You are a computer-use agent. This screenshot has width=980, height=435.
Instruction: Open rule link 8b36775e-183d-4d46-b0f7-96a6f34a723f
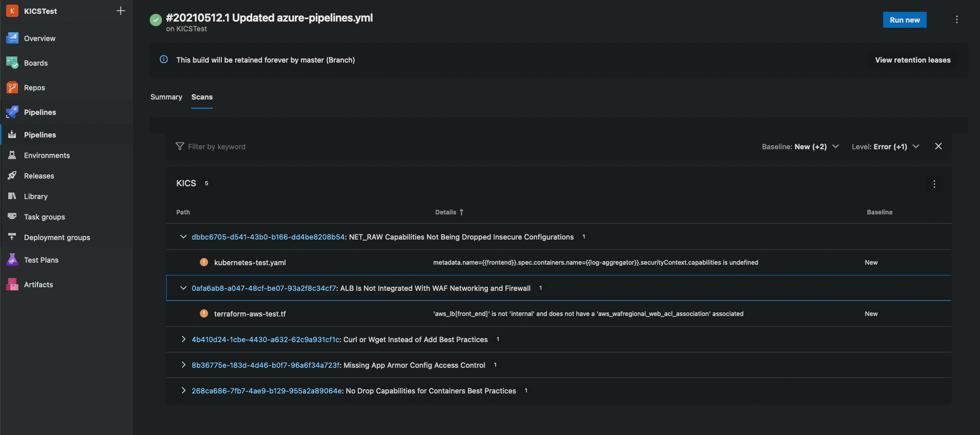[x=266, y=365]
